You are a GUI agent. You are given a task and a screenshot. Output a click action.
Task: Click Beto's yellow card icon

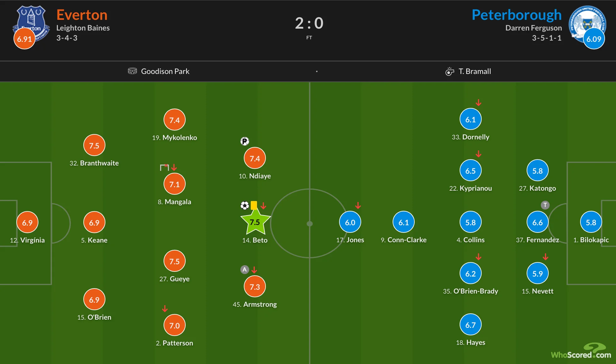pyautogui.click(x=254, y=205)
